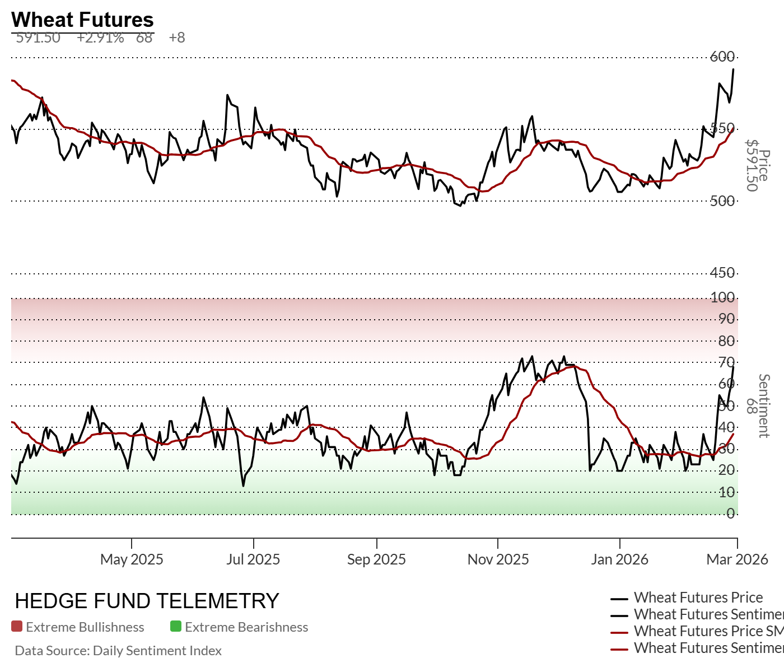Click the 600 price gridline label
This screenshot has height=672, width=784.
coord(722,57)
